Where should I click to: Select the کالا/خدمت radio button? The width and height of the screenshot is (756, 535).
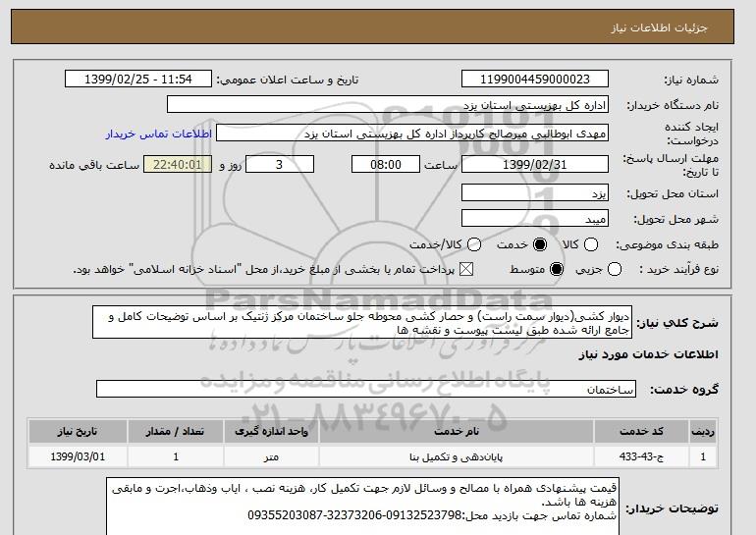click(474, 244)
